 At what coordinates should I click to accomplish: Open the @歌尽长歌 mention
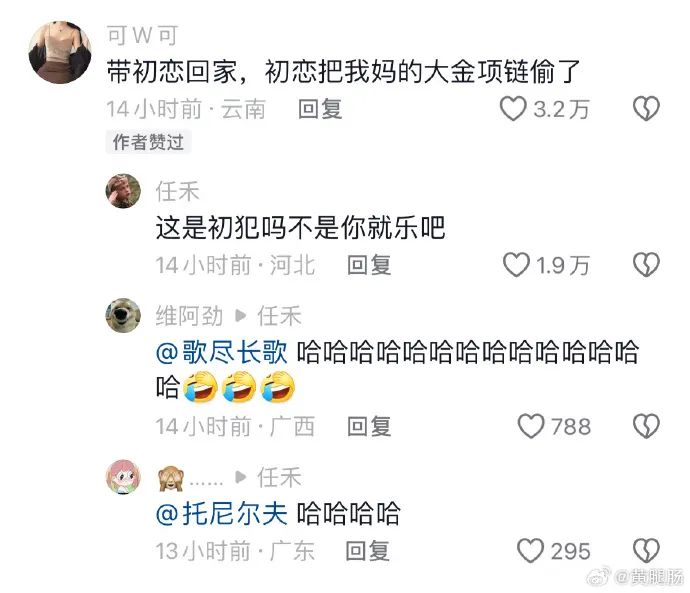click(221, 352)
